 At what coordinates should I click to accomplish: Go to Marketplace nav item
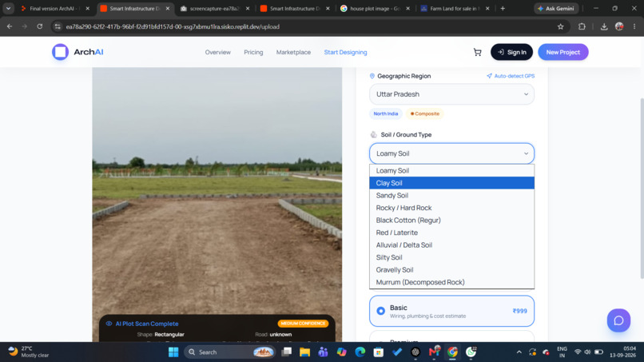click(x=293, y=52)
